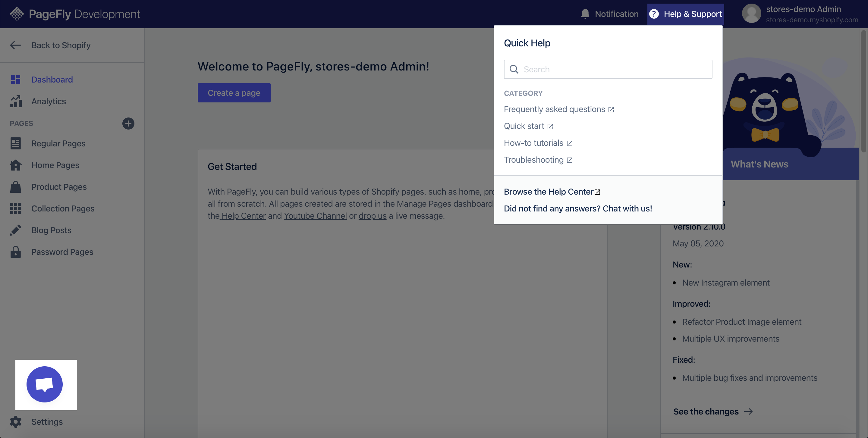Click the Home Pages house icon
The height and width of the screenshot is (438, 868).
pos(15,165)
